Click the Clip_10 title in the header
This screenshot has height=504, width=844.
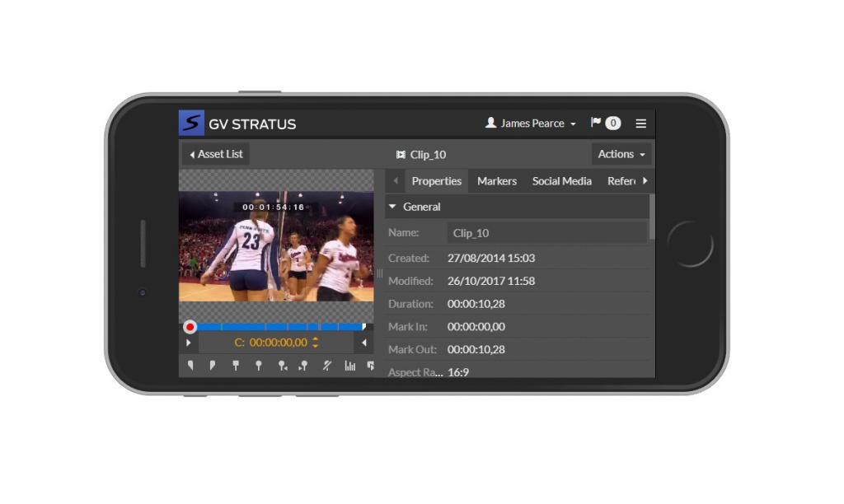[x=428, y=155]
